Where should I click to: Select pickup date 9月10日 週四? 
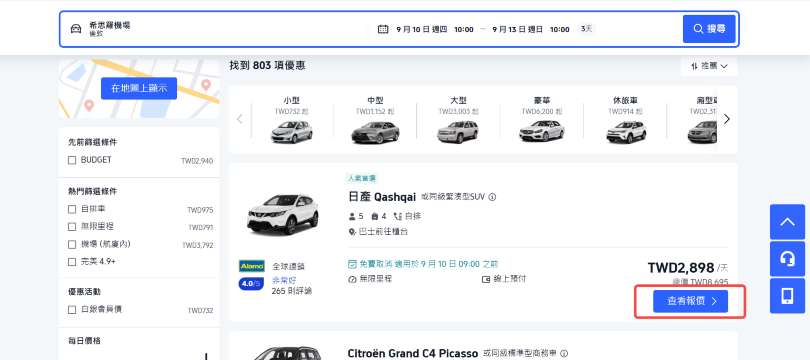(x=422, y=29)
